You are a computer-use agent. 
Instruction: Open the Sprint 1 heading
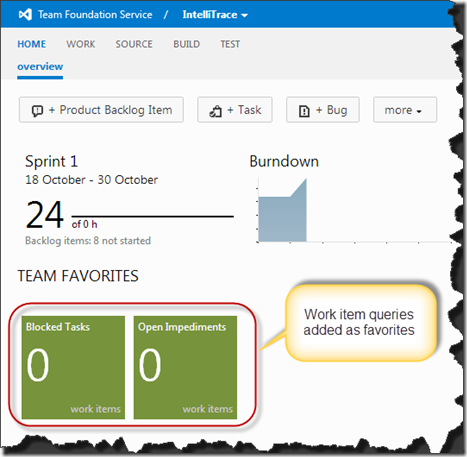click(x=52, y=162)
